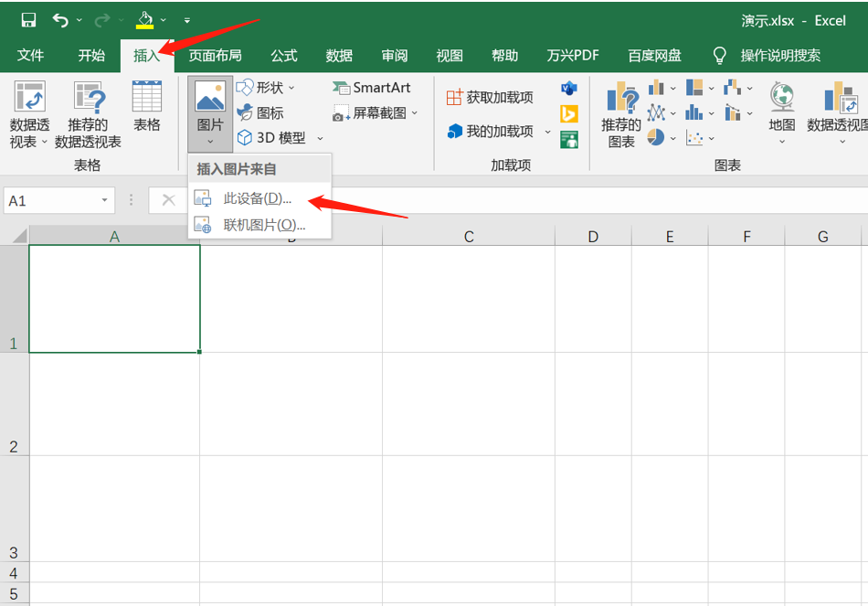This screenshot has height=606, width=868.
Task: Click 我的加载项 button
Action: tap(491, 132)
